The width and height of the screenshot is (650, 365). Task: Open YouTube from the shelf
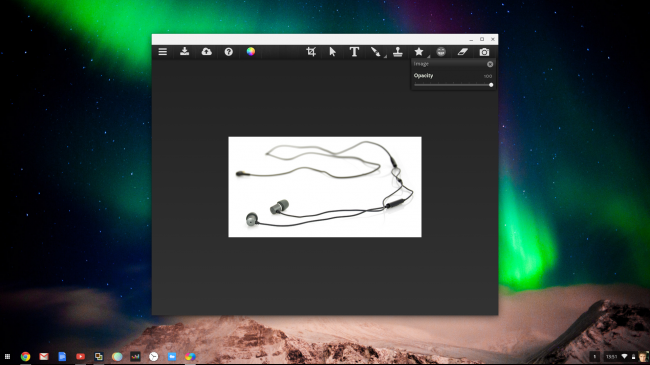coord(80,357)
